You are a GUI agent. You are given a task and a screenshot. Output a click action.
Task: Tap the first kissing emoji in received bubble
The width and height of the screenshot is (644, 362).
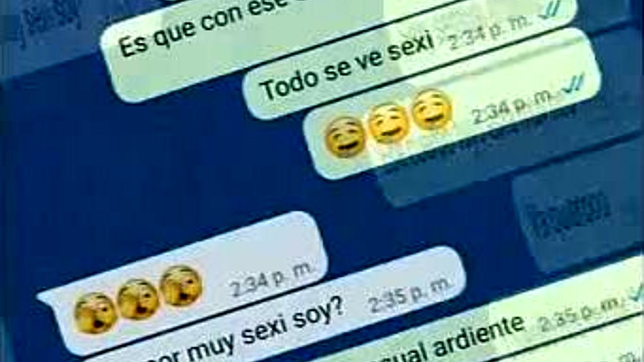tap(96, 313)
